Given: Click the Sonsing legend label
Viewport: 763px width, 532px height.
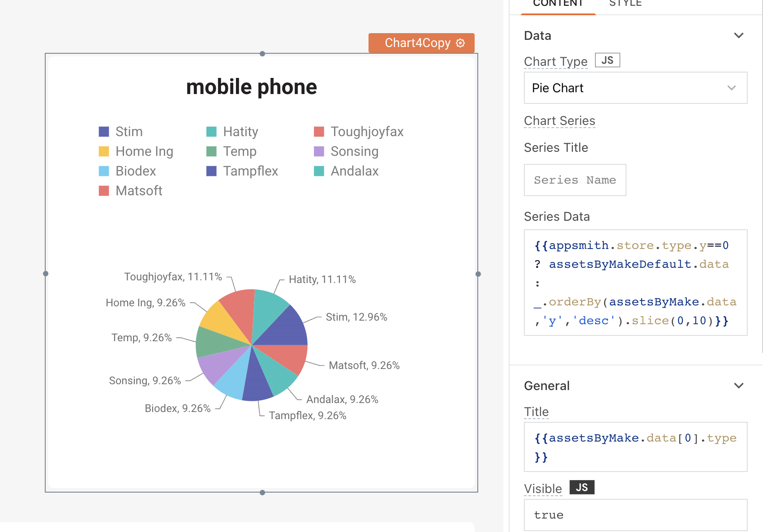Looking at the screenshot, I should pyautogui.click(x=355, y=151).
